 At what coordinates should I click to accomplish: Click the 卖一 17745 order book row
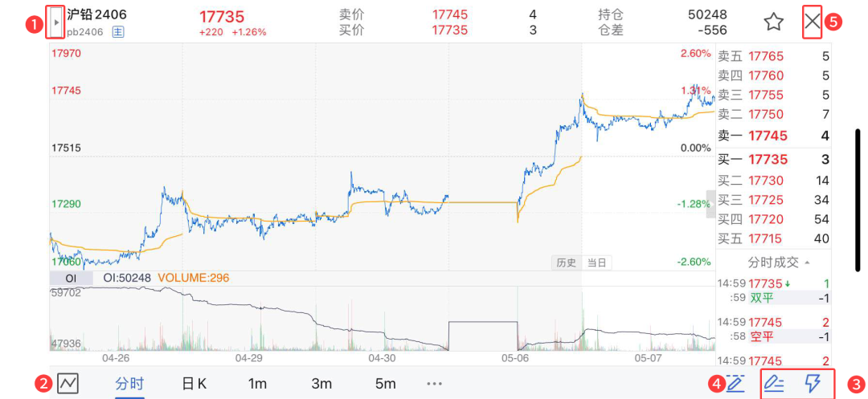(773, 136)
